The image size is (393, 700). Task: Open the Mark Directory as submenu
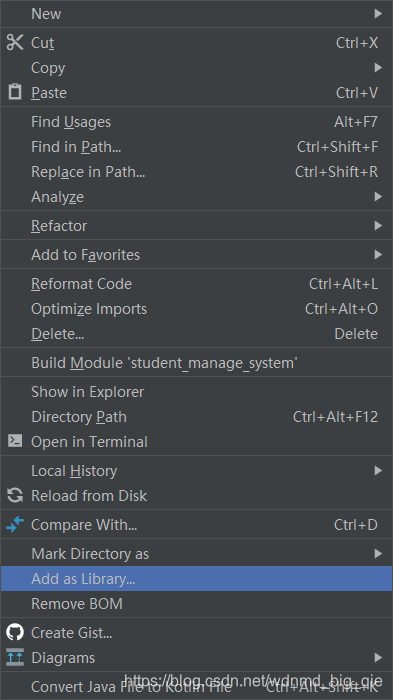click(196, 554)
